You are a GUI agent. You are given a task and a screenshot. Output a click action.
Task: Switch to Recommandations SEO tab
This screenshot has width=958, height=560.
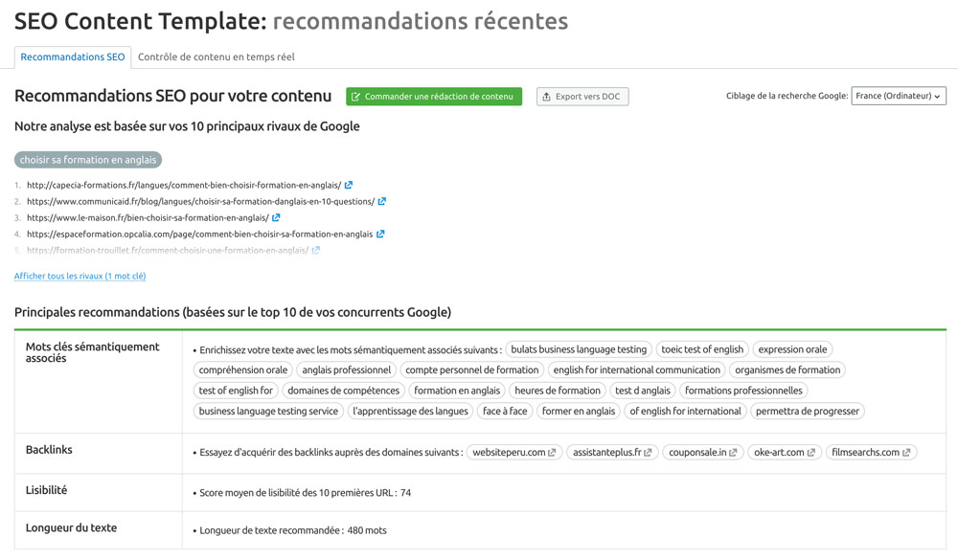pos(73,56)
